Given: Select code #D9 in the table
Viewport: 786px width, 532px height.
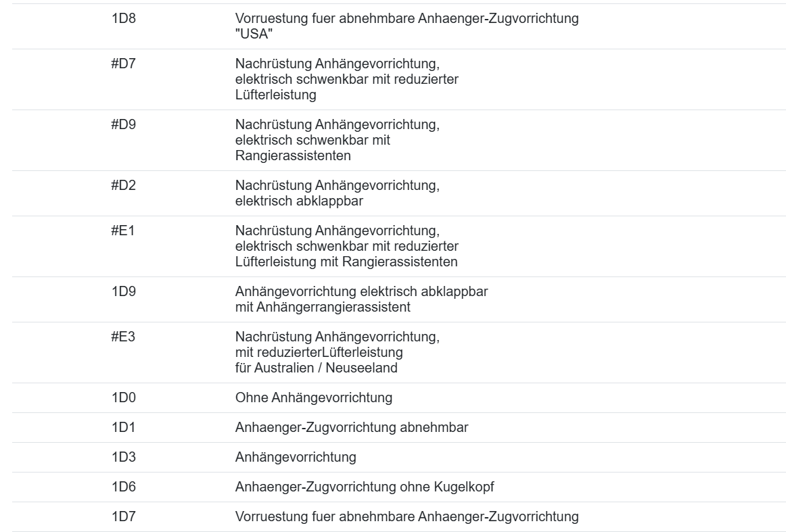Looking at the screenshot, I should click(123, 124).
